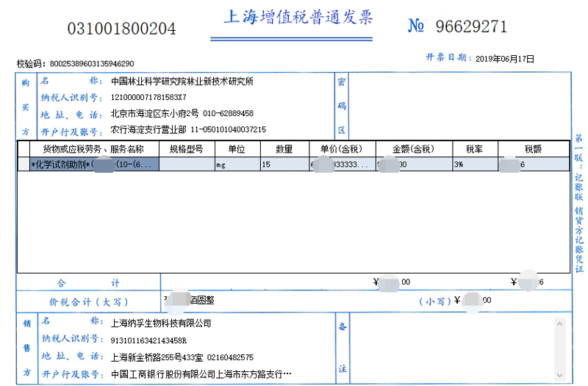Click the scroll-up arrow in remarks box
588x386 pixels.
pyautogui.click(x=560, y=324)
